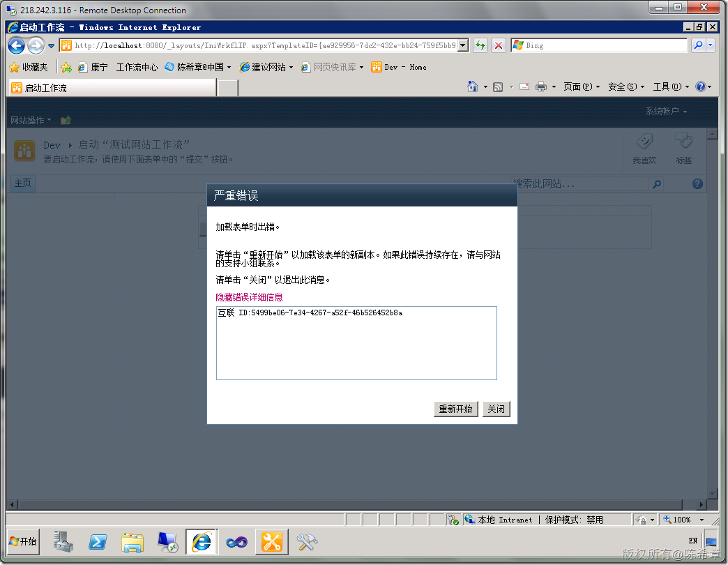Open the 安全(S) menu
This screenshot has width=728, height=565.
coord(626,86)
